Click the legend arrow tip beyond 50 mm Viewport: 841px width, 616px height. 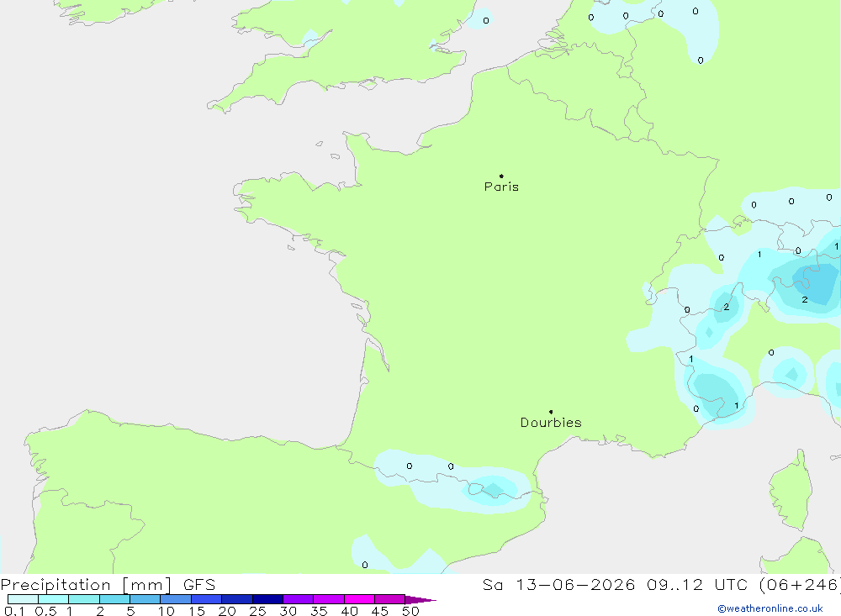[x=420, y=600]
